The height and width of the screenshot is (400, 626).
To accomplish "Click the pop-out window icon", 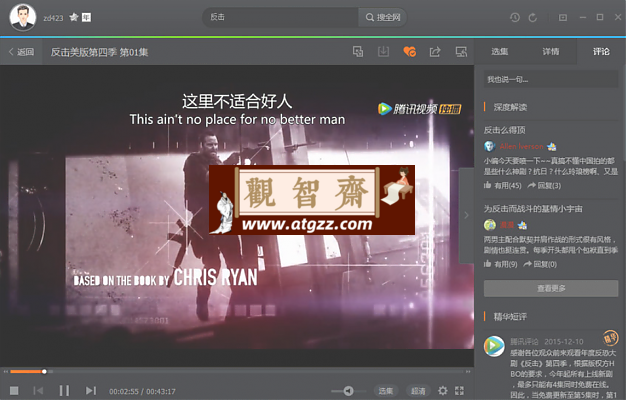I will pos(358,51).
